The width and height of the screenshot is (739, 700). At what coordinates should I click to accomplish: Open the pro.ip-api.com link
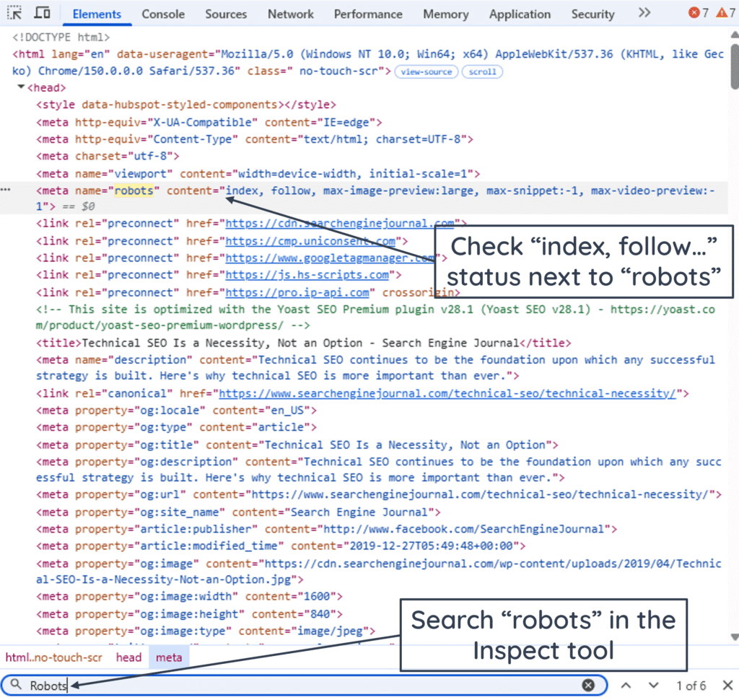(x=297, y=292)
